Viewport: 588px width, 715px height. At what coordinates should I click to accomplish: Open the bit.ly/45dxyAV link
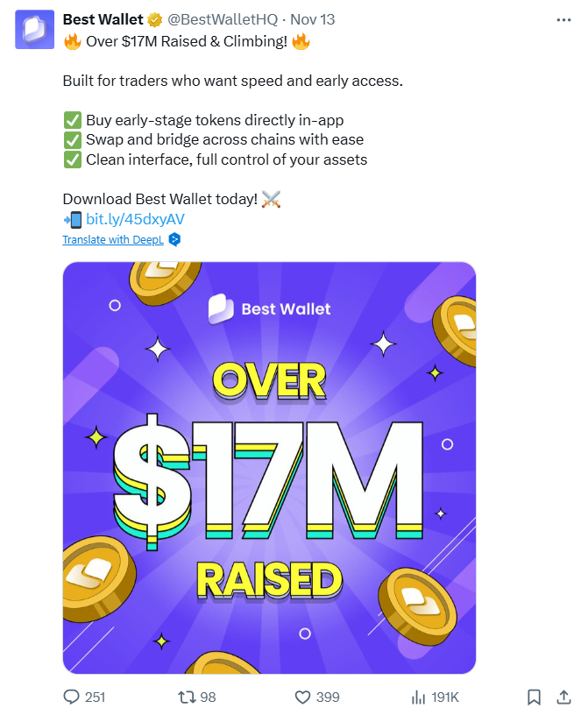pos(135,219)
